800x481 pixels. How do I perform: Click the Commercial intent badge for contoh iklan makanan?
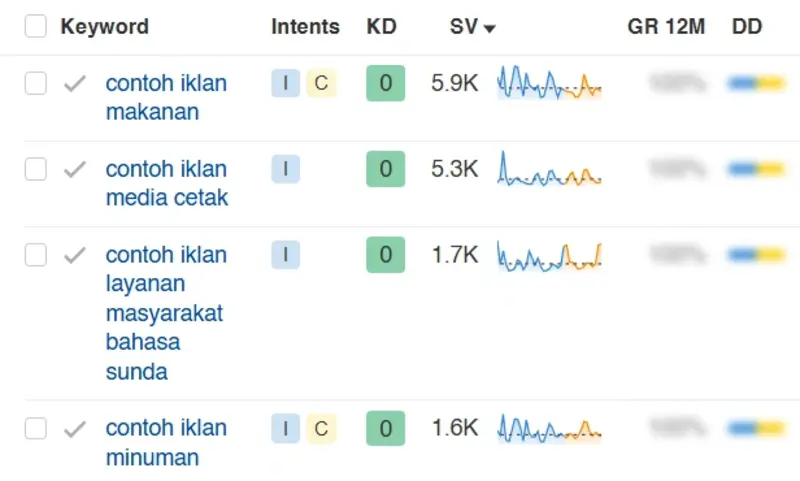(321, 83)
